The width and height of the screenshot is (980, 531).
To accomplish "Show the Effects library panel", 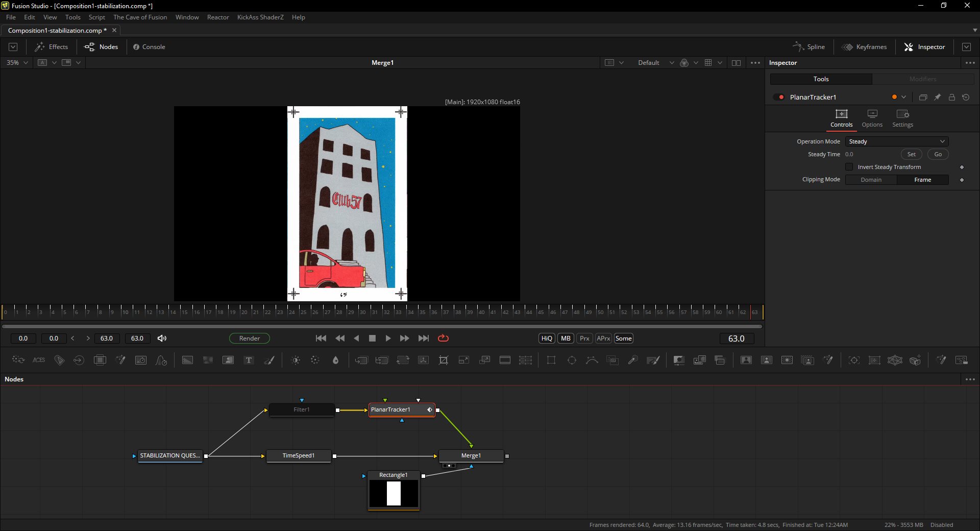I will pyautogui.click(x=51, y=47).
